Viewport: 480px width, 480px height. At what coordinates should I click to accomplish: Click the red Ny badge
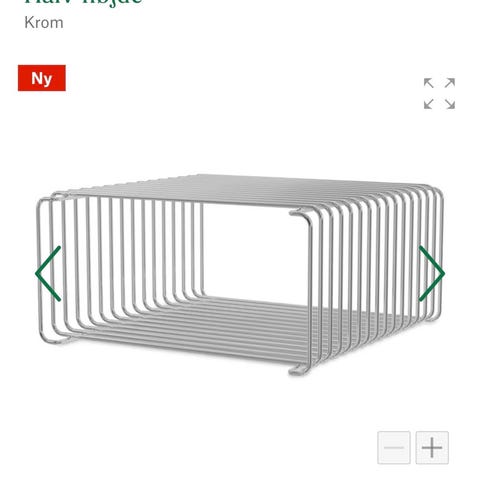click(42, 78)
